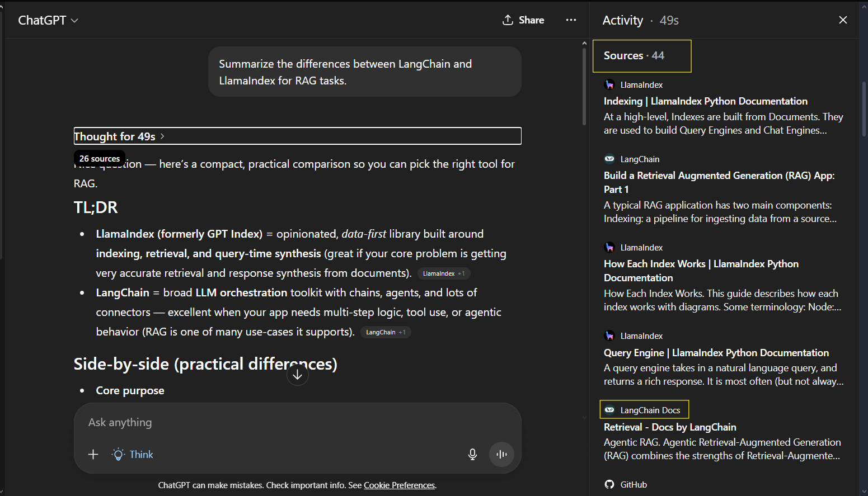Click the plus icon to attach files
This screenshot has height=496, width=868.
(93, 454)
